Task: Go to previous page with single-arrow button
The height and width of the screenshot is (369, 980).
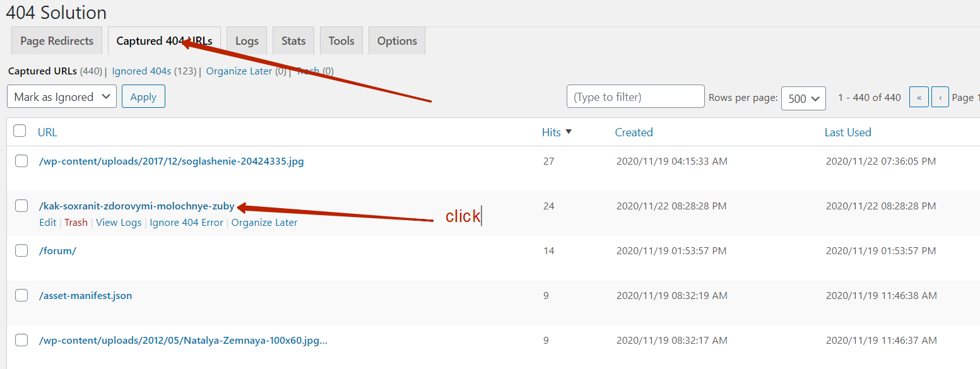Action: point(940,98)
